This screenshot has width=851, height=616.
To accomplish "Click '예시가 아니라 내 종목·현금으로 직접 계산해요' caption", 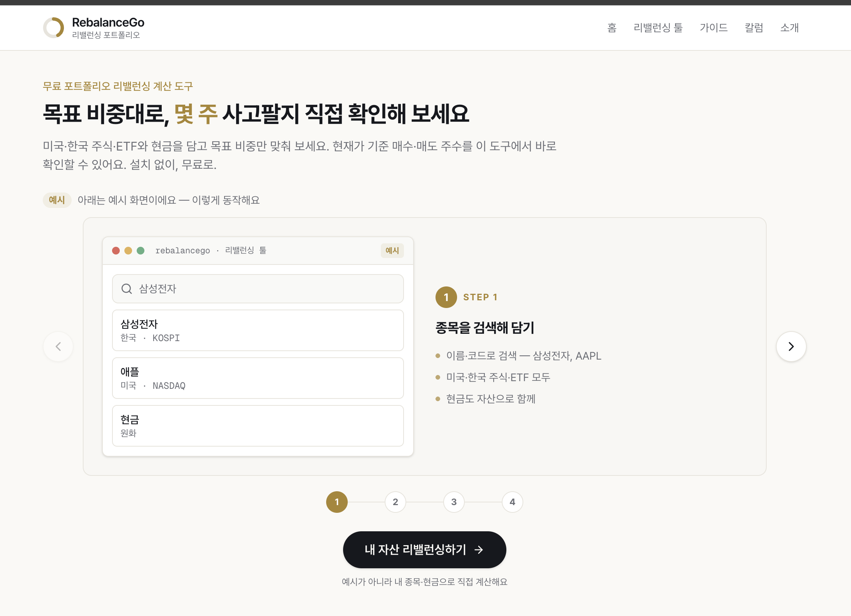I will [x=425, y=582].
